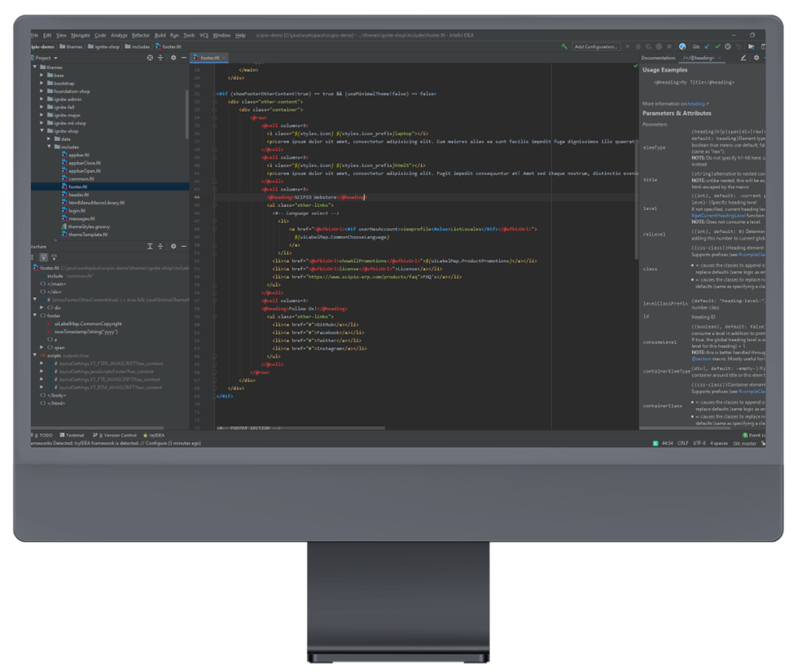
Task: Open the Version Control tool window
Action: click(x=115, y=435)
